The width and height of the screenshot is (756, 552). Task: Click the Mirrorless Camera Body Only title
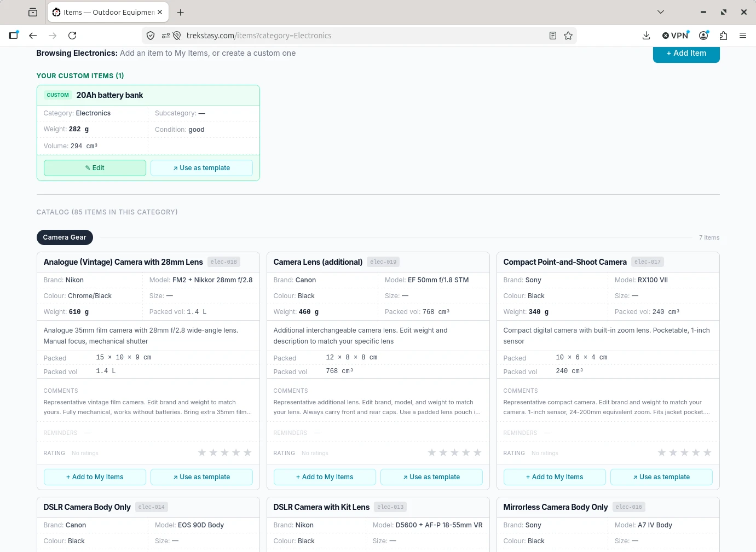(x=556, y=507)
